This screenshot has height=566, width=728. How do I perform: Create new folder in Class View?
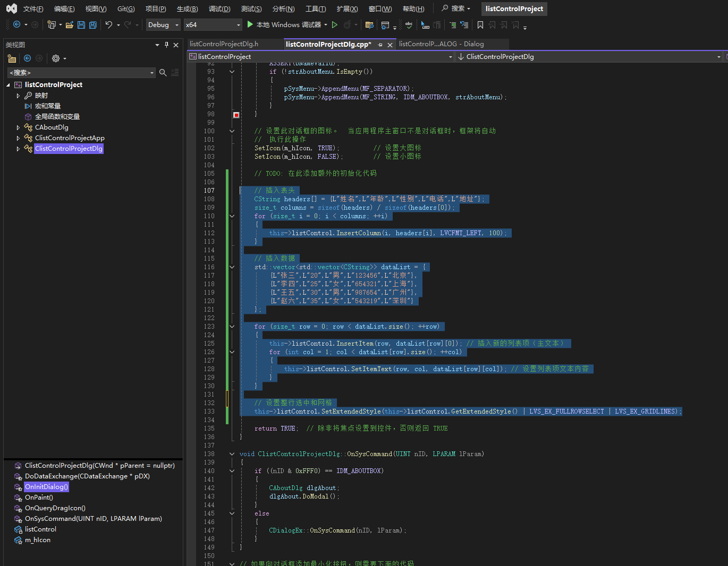point(12,58)
